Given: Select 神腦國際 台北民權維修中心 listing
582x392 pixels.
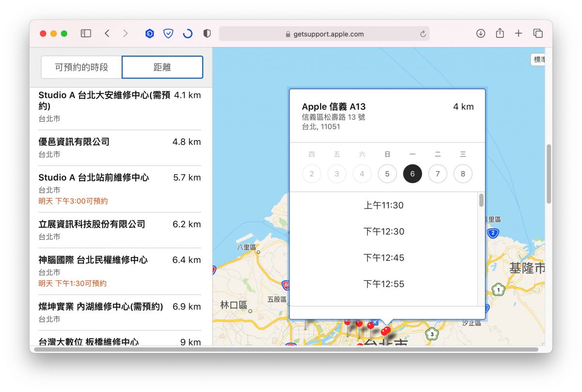Looking at the screenshot, I should [120, 271].
